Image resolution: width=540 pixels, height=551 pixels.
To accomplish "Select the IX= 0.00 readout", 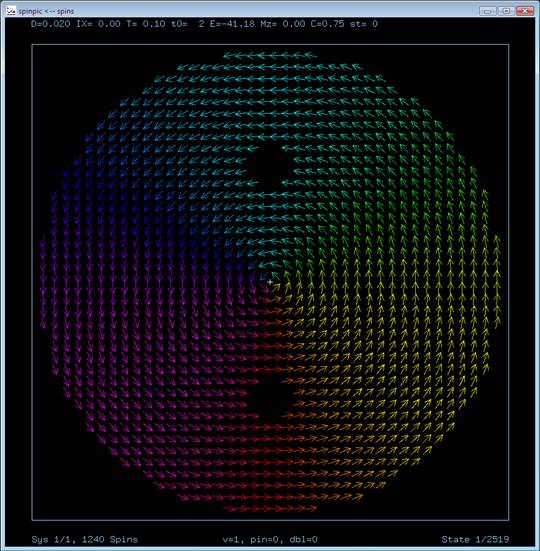I will click(99, 24).
